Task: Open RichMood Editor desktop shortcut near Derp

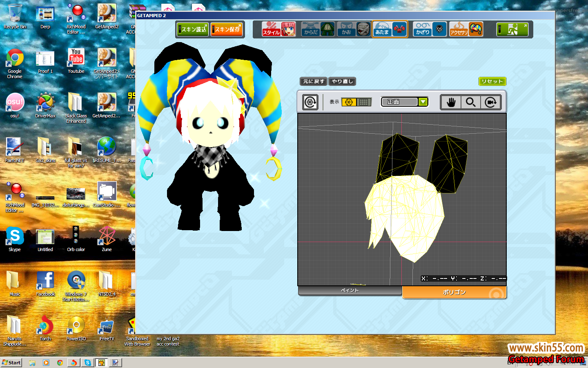Action: click(x=76, y=19)
